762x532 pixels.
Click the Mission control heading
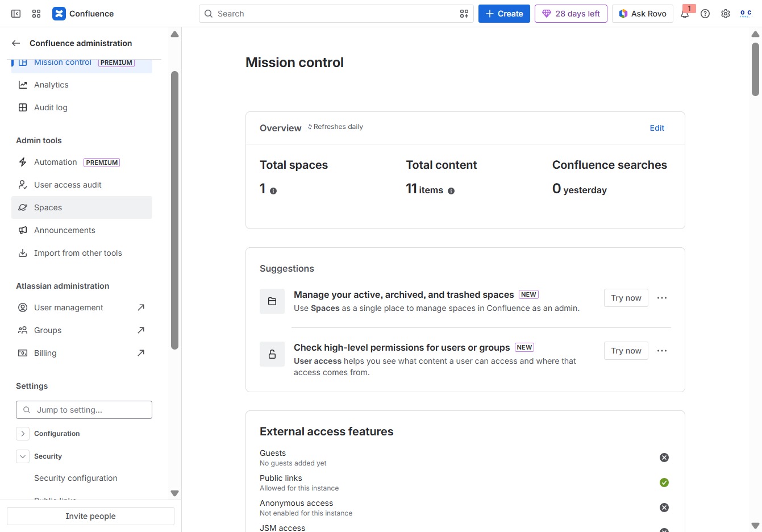[294, 63]
